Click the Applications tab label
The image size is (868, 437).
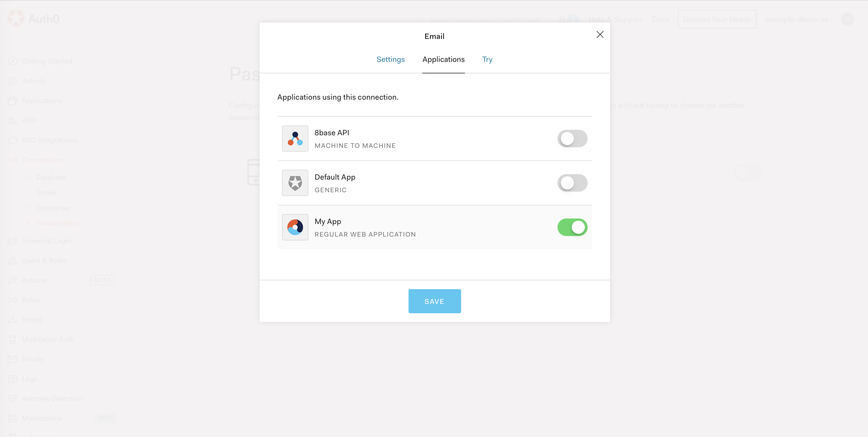(443, 59)
